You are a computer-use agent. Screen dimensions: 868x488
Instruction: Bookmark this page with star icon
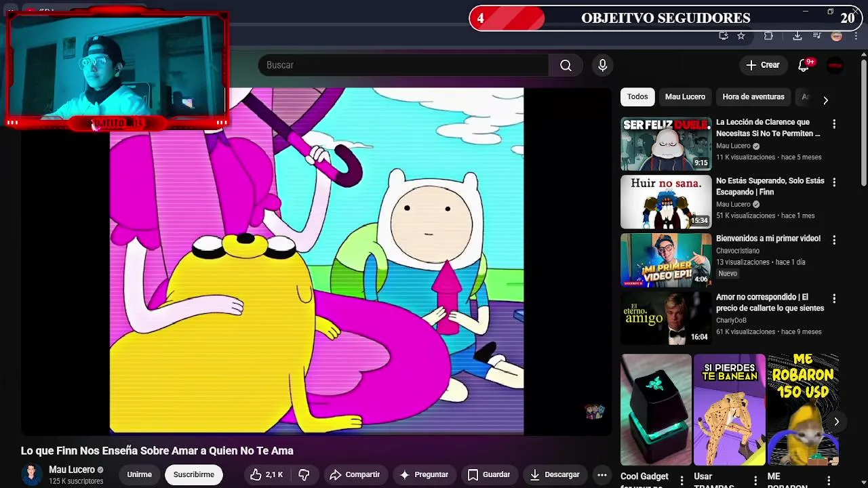[x=741, y=36]
